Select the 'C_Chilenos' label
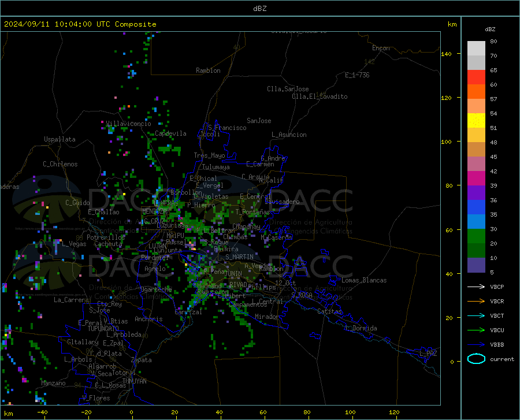Image resolution: width=520 pixels, height=420 pixels. pyautogui.click(x=60, y=164)
